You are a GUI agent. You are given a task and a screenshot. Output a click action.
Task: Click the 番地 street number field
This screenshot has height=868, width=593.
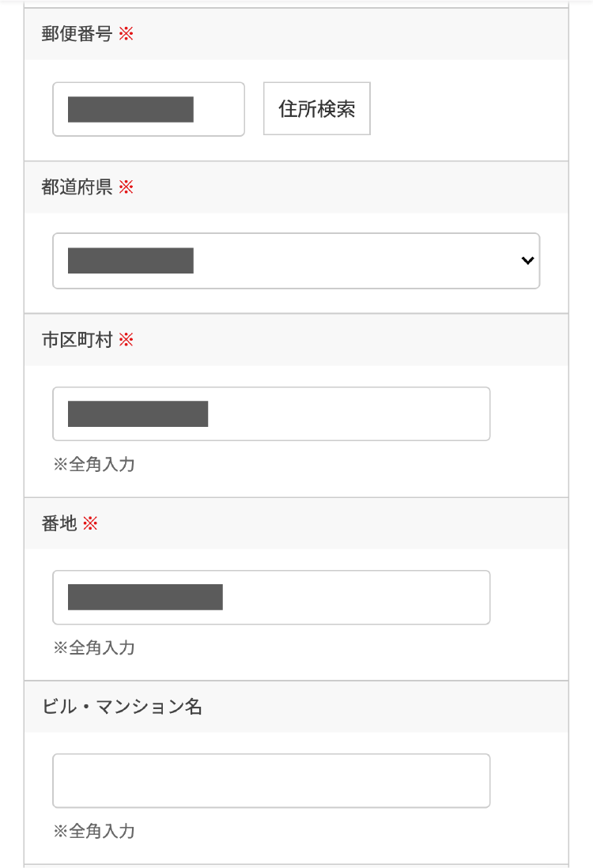(x=271, y=597)
